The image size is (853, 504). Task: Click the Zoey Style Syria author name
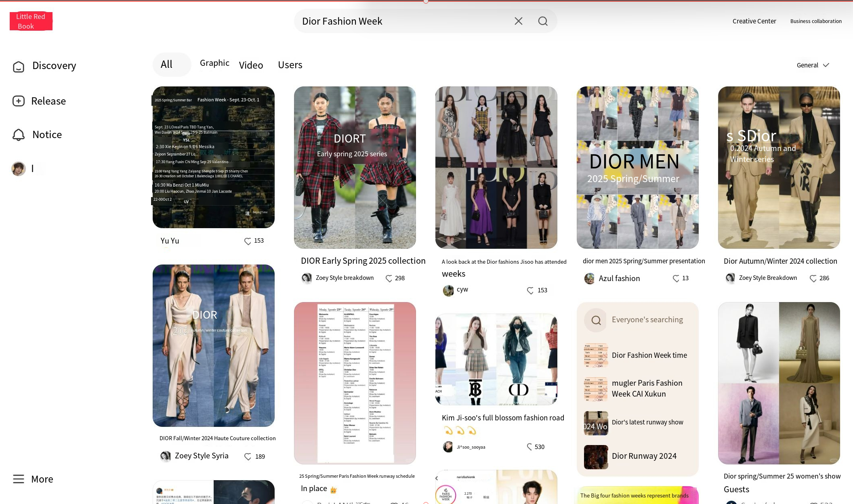[x=202, y=456]
